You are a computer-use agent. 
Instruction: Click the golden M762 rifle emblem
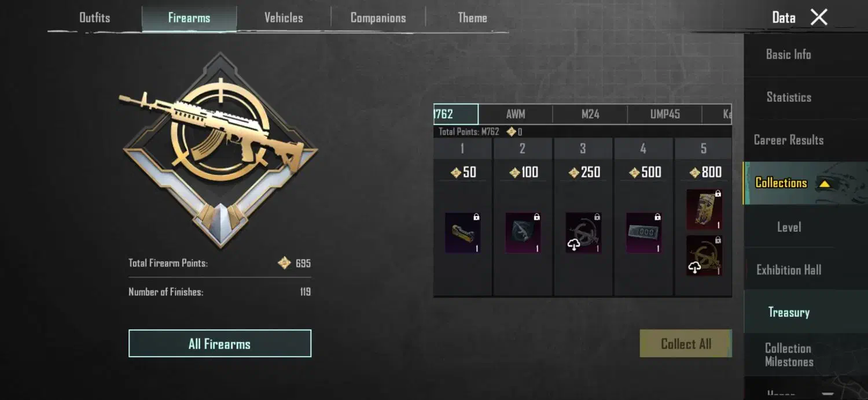[x=220, y=149]
